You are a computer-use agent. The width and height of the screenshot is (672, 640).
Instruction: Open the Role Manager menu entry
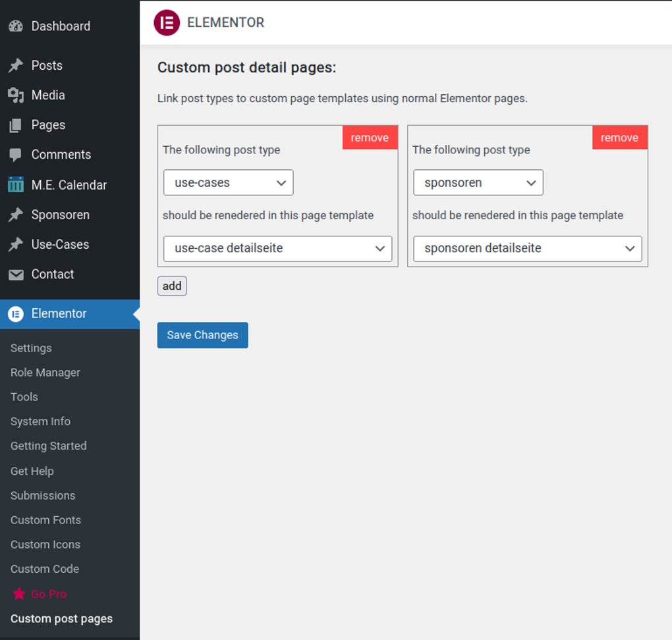(45, 373)
